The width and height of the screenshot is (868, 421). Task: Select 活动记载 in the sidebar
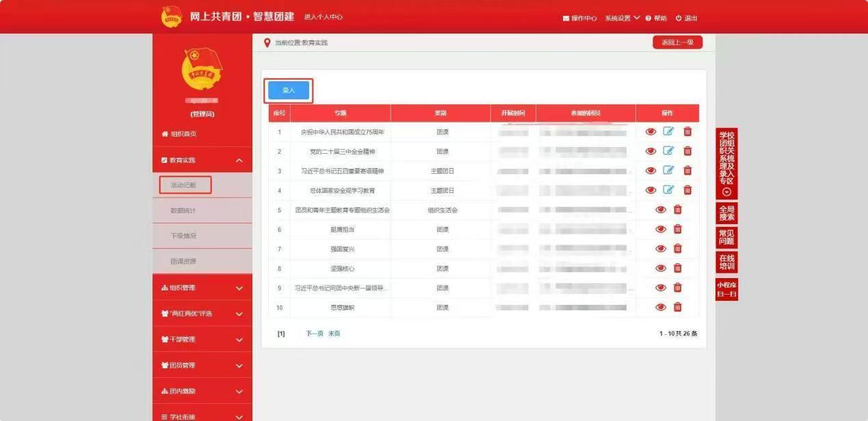tap(185, 185)
